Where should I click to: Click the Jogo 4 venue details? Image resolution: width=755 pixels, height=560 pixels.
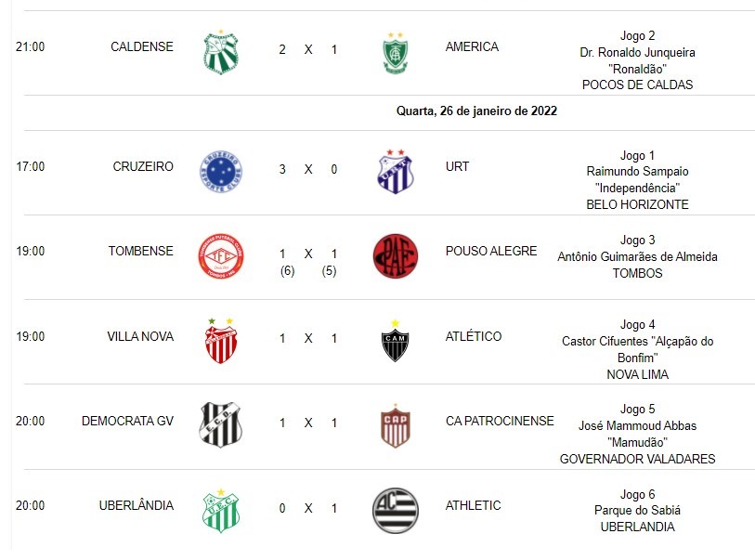pos(637,349)
